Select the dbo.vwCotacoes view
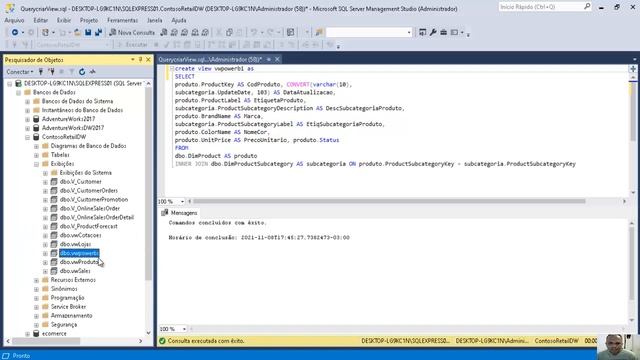Viewport: 640px width, 360px height. (80, 236)
